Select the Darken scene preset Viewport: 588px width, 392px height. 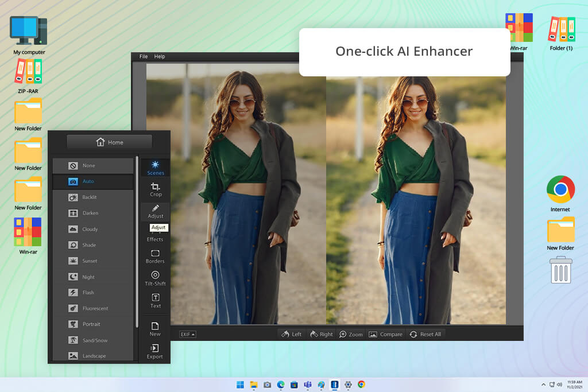(93, 214)
